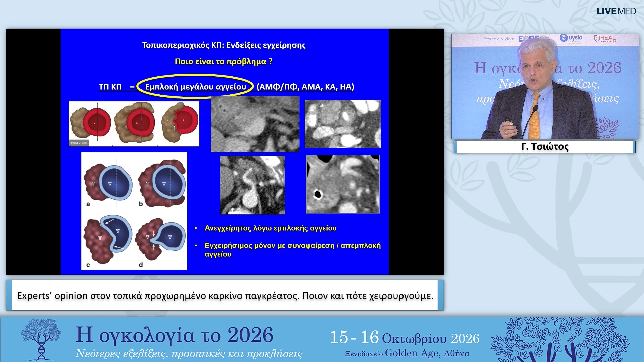This screenshot has width=644, height=362.
Task: Click the Experts' opinion talk title bar
Action: click(225, 295)
